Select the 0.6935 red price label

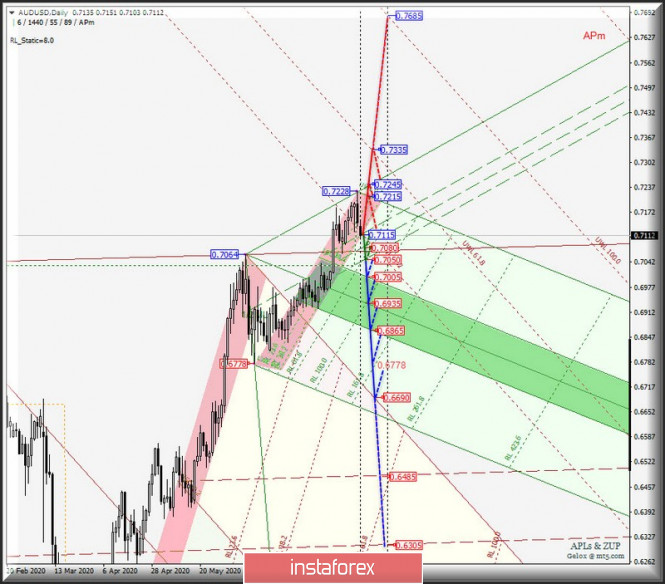388,304
